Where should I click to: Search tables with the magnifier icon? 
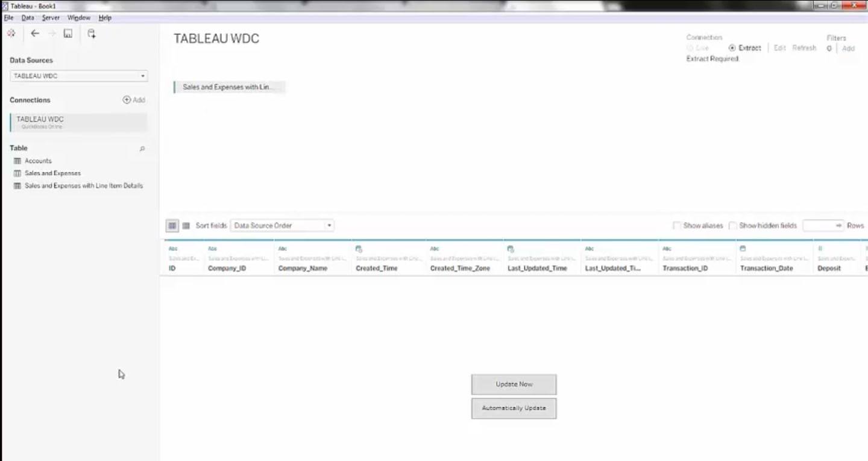(142, 148)
